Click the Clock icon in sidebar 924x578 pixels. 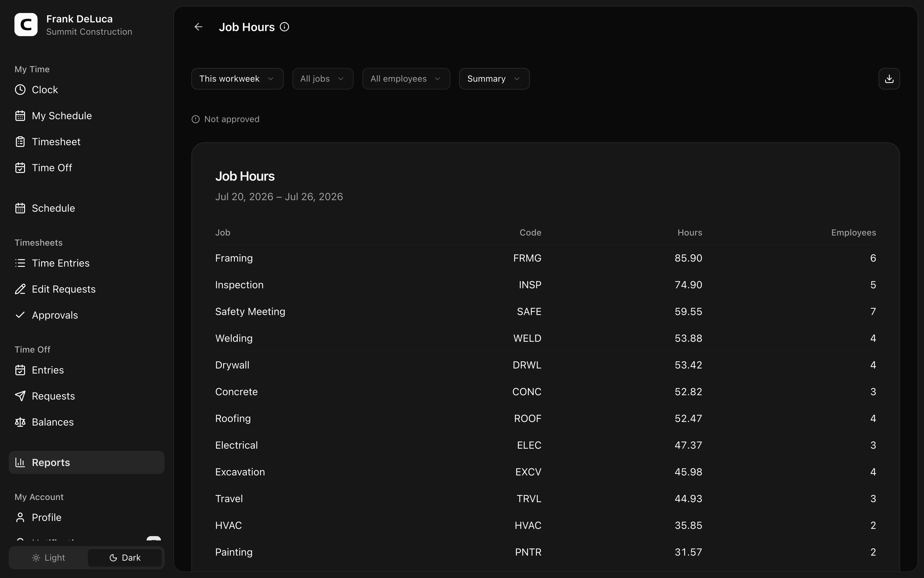20,90
